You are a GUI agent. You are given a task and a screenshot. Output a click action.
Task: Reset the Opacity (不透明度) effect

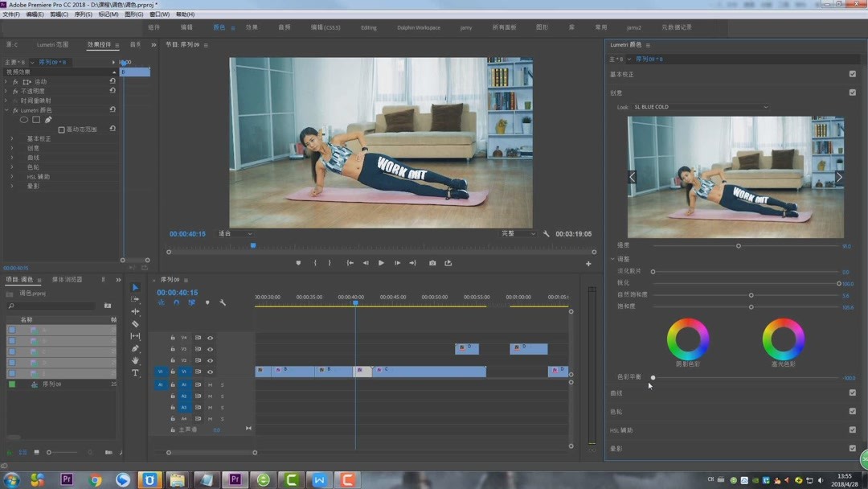113,91
